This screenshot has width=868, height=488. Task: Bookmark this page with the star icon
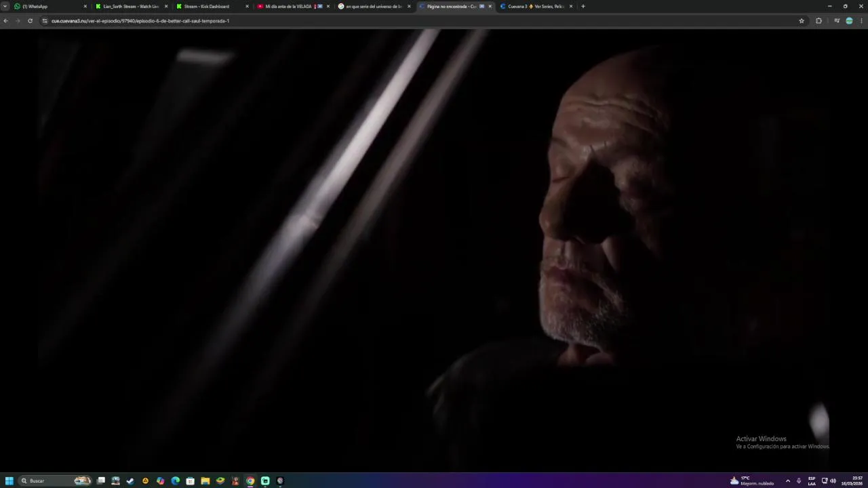point(802,21)
